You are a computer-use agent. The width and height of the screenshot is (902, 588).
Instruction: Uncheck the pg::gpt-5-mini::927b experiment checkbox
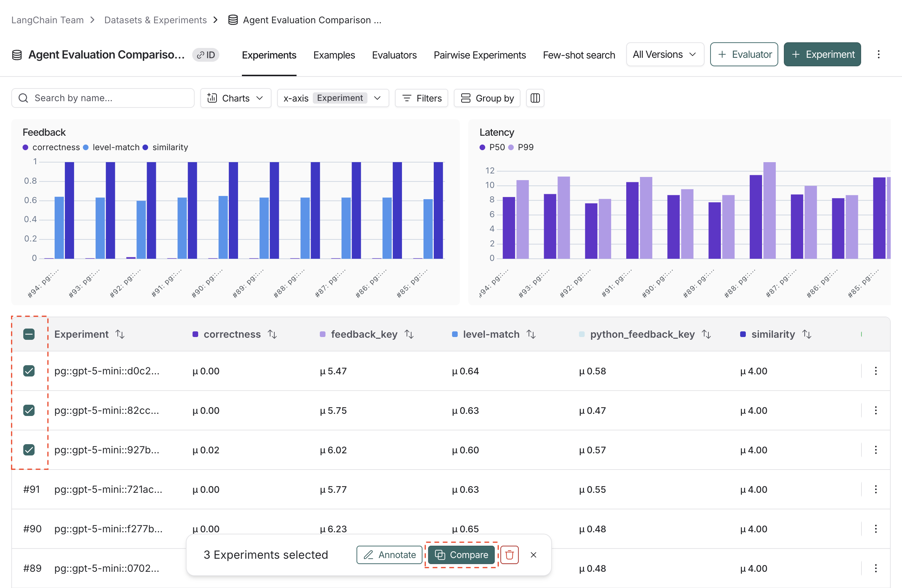point(29,450)
